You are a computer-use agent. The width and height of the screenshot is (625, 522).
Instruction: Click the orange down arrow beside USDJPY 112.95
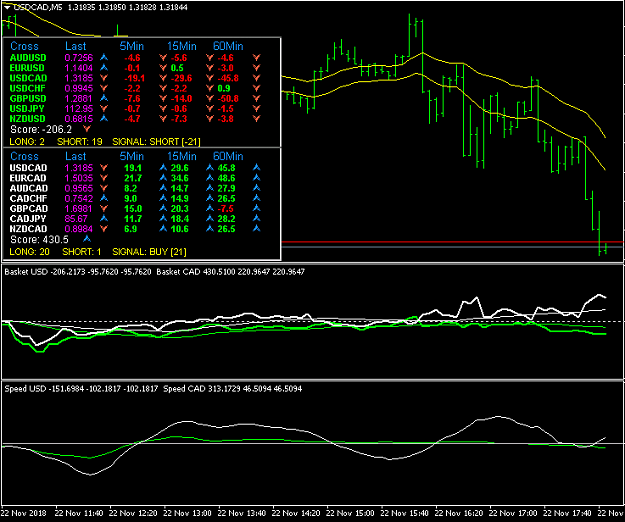coord(104,108)
